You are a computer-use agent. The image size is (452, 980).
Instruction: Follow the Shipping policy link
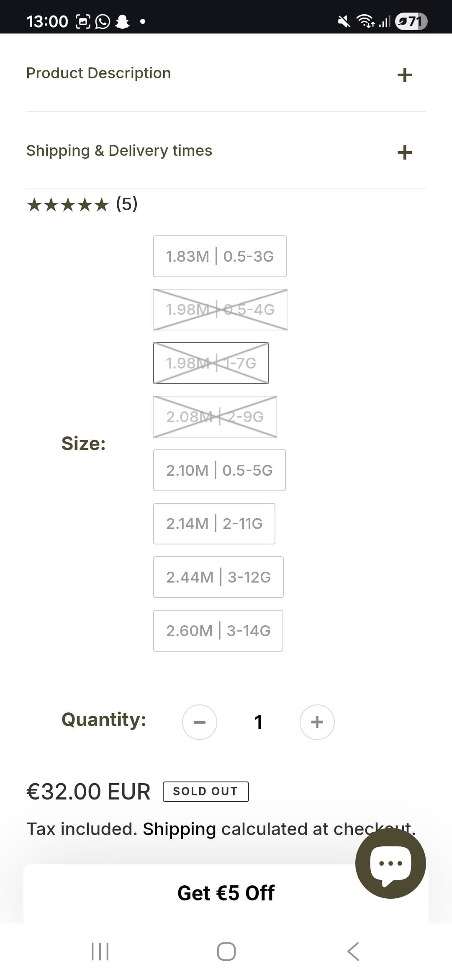point(179,829)
